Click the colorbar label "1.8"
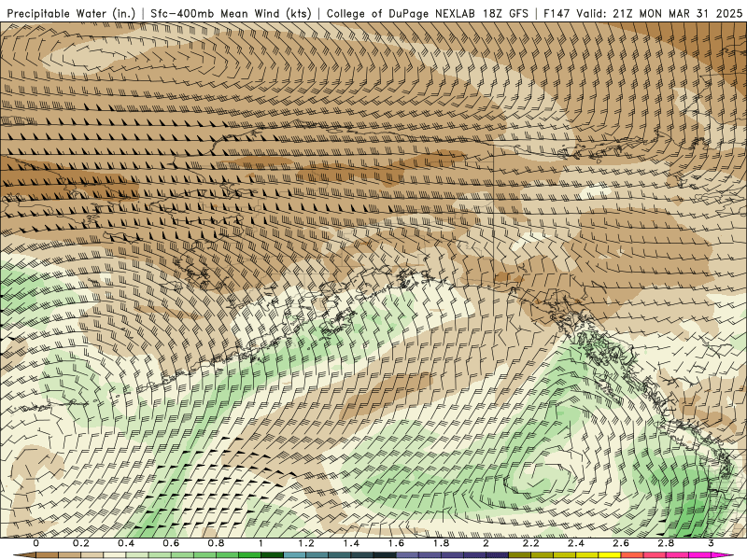The width and height of the screenshot is (747, 560). 441,543
